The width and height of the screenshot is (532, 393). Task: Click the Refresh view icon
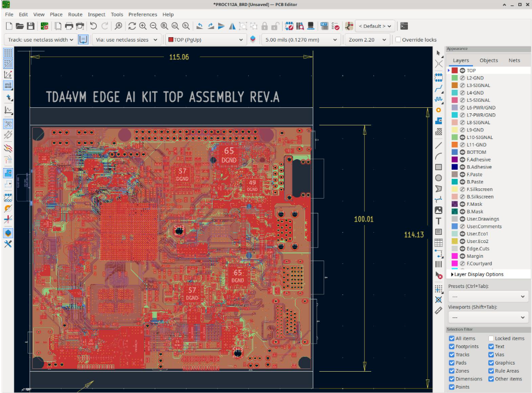tap(132, 26)
